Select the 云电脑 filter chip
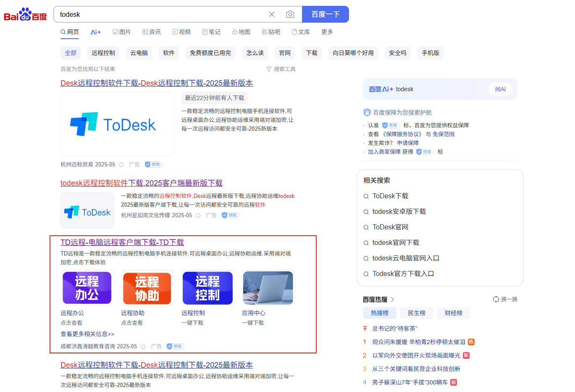Viewport: 575px width, 392px height. (x=139, y=53)
